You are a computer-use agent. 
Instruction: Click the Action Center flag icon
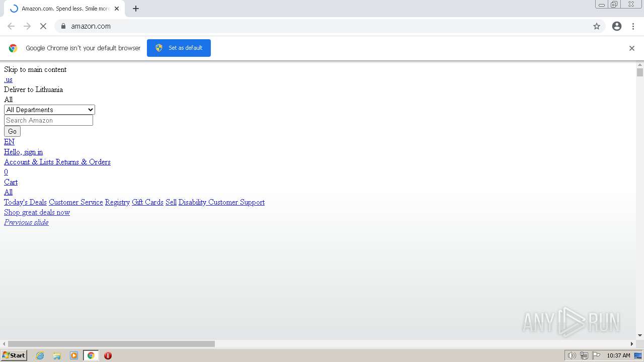[x=596, y=355]
